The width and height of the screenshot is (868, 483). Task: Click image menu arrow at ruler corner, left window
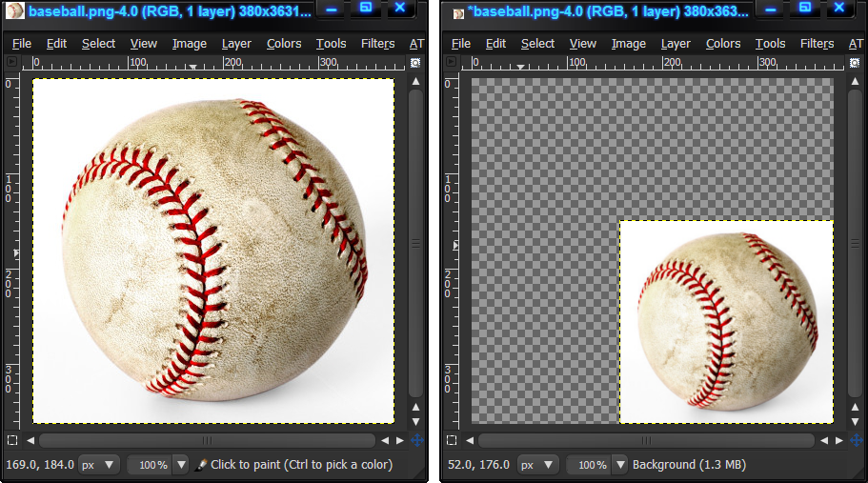pos(11,62)
